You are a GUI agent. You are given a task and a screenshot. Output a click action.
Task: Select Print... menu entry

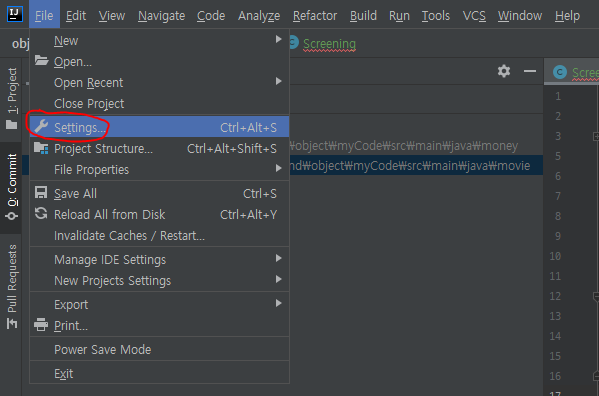pyautogui.click(x=159, y=325)
